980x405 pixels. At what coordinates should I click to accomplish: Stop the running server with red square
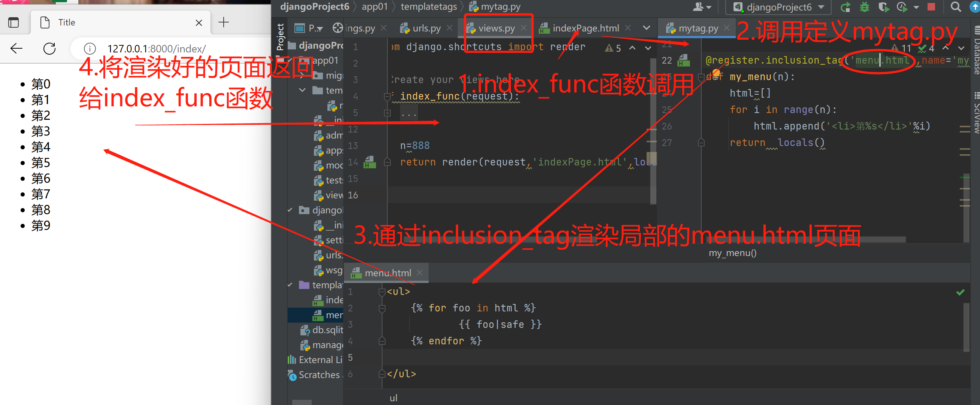pyautogui.click(x=931, y=7)
